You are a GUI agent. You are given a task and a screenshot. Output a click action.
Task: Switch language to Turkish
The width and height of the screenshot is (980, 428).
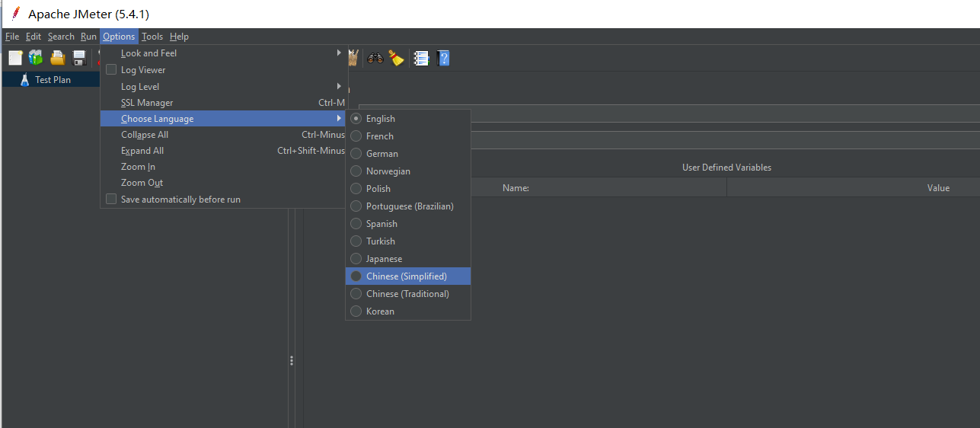pyautogui.click(x=408, y=241)
